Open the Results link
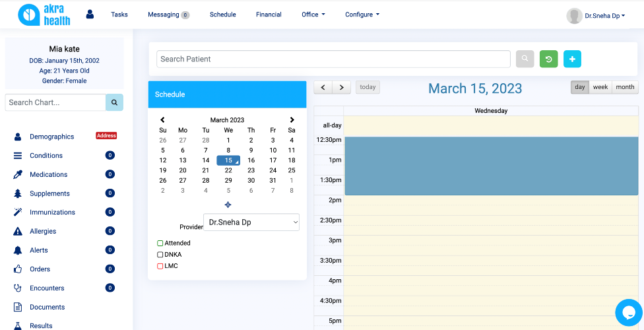The width and height of the screenshot is (644, 330). 41,325
